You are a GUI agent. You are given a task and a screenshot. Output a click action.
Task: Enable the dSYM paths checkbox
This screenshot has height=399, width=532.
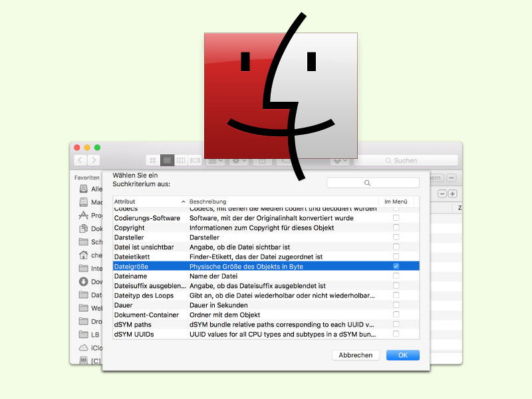[396, 324]
